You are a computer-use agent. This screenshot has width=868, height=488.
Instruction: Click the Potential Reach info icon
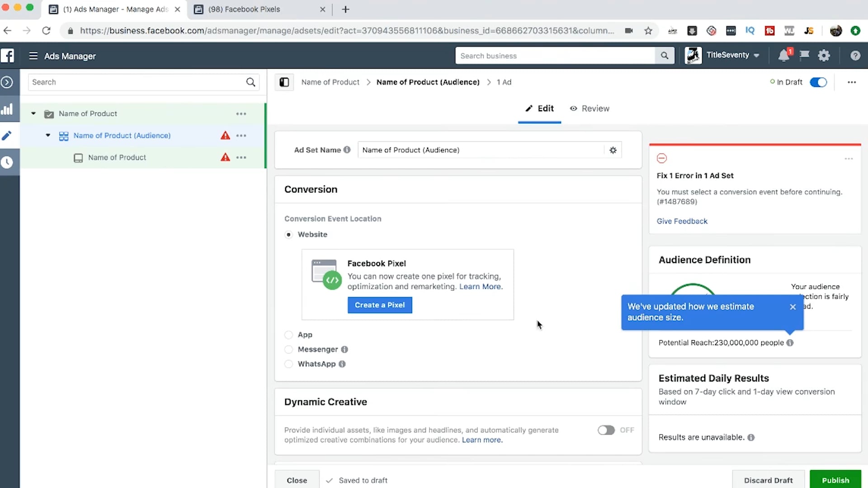click(790, 343)
